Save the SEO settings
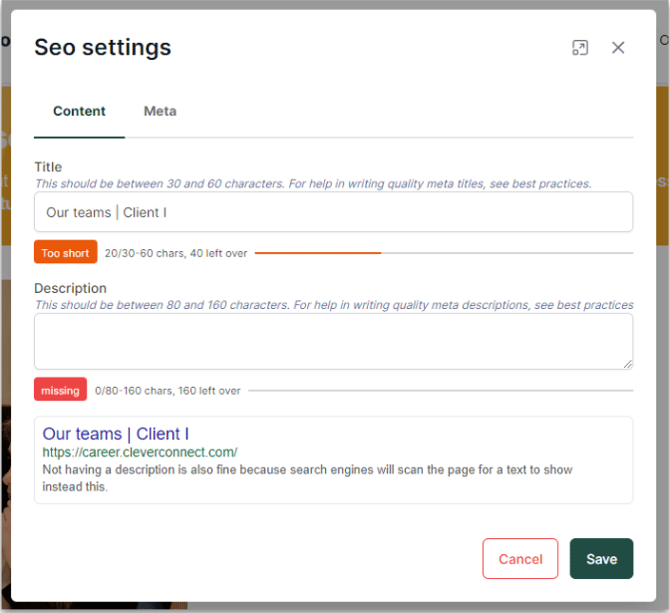Image resolution: width=670 pixels, height=613 pixels. (601, 559)
